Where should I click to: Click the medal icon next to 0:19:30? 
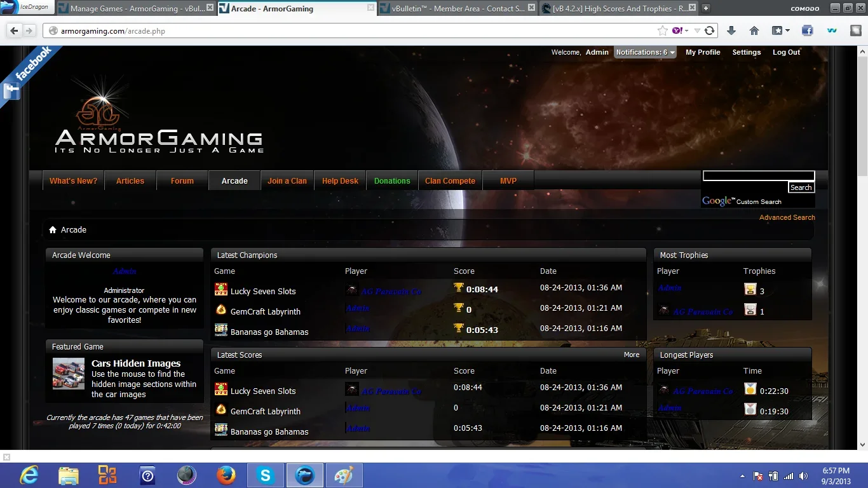(x=750, y=409)
